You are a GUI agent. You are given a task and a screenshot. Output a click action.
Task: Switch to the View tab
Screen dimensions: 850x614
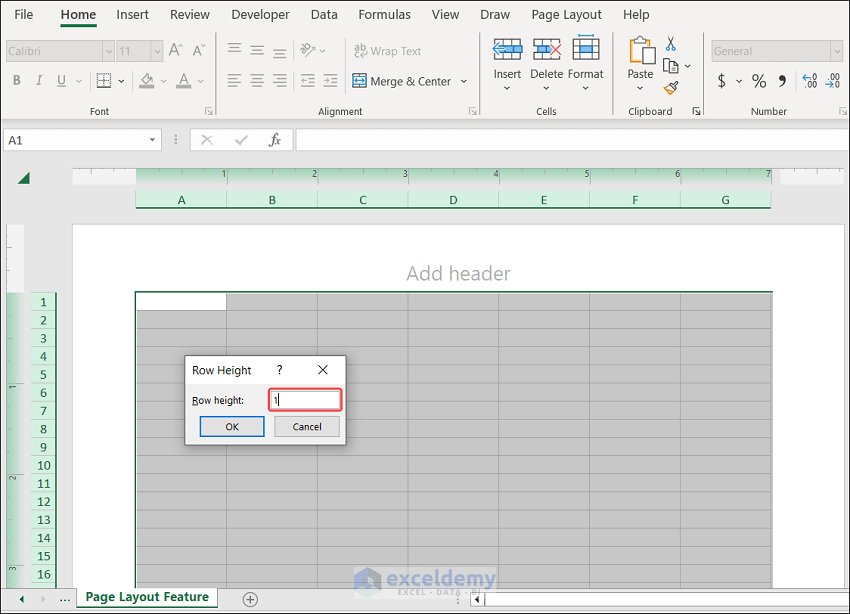[445, 15]
